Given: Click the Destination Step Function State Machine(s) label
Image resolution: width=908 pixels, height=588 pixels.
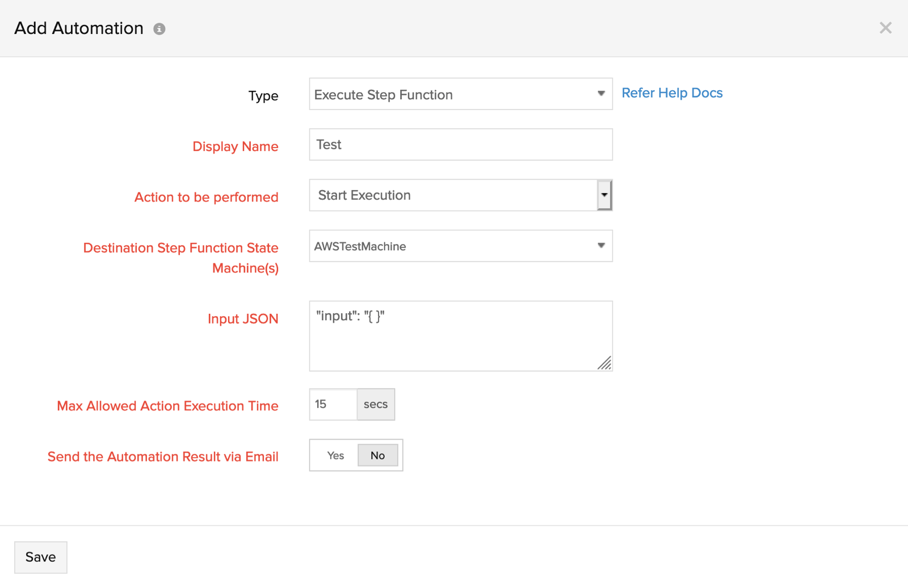Looking at the screenshot, I should point(181,258).
